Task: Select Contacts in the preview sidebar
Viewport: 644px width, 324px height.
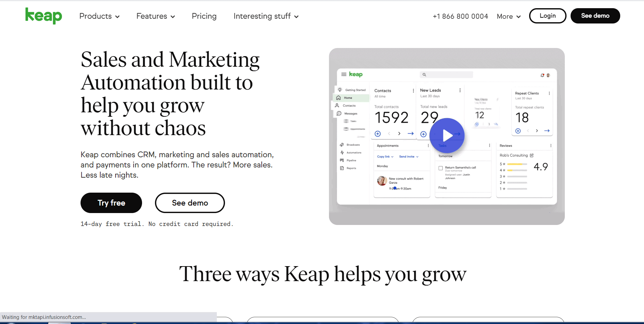Action: point(346,106)
